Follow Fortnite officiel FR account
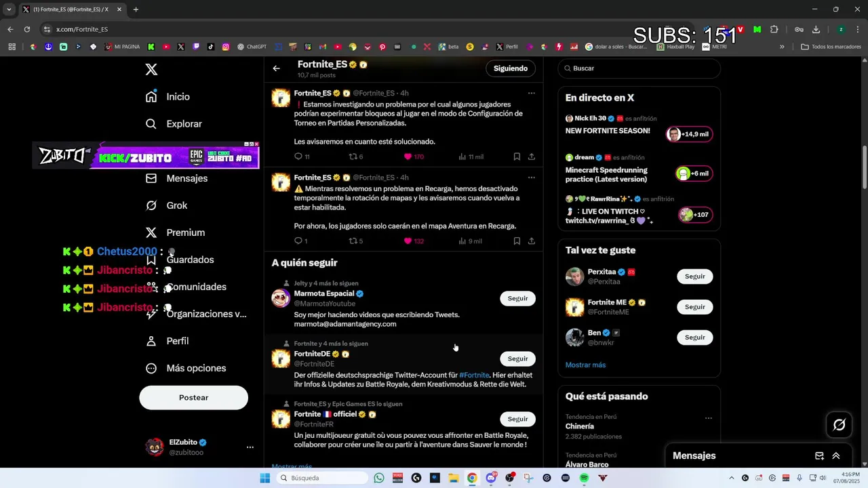Image resolution: width=868 pixels, height=488 pixels. point(517,419)
